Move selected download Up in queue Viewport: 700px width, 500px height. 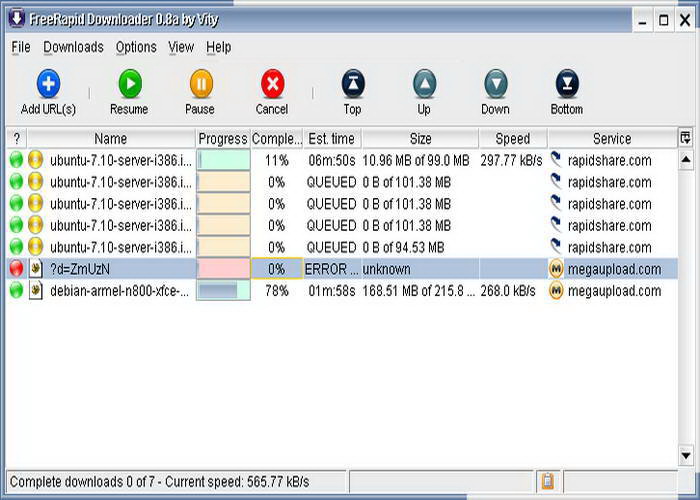(425, 84)
